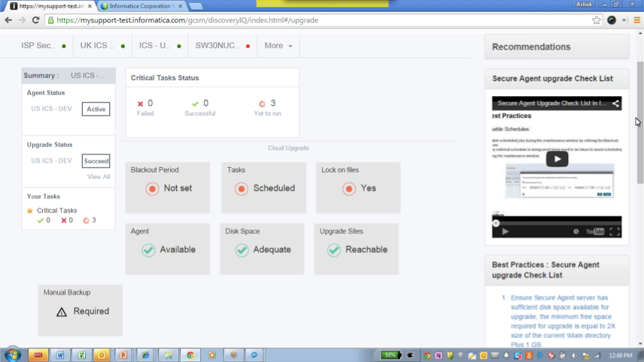644x362 pixels.
Task: Reload the page with the refresh icon
Action: [x=35, y=20]
